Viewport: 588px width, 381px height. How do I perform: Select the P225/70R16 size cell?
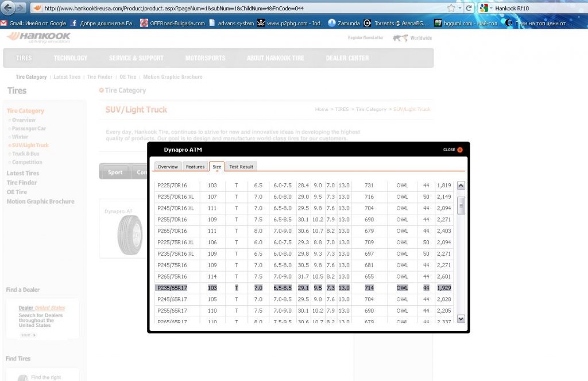click(x=177, y=186)
